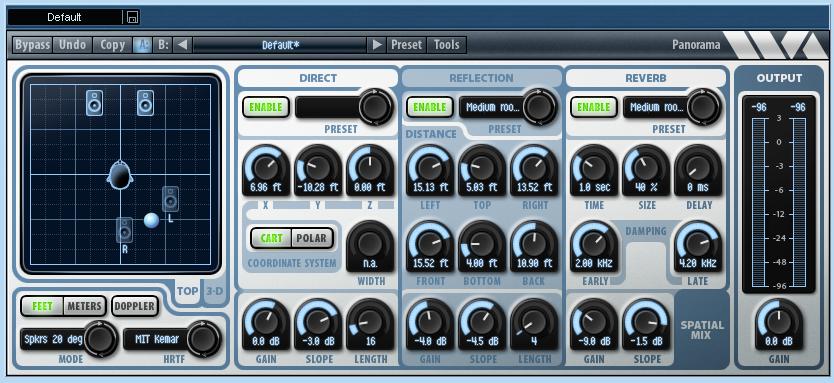
Task: Click the top-left speaker icon in the grid
Action: point(94,103)
